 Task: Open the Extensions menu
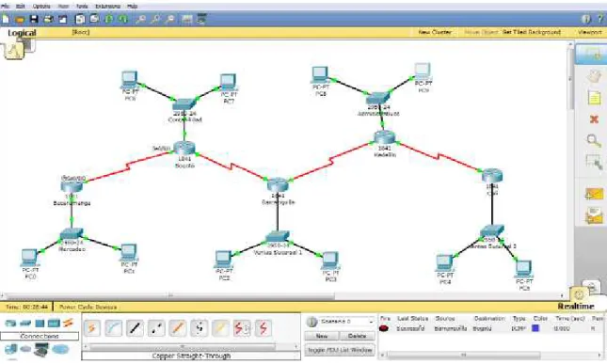107,7
